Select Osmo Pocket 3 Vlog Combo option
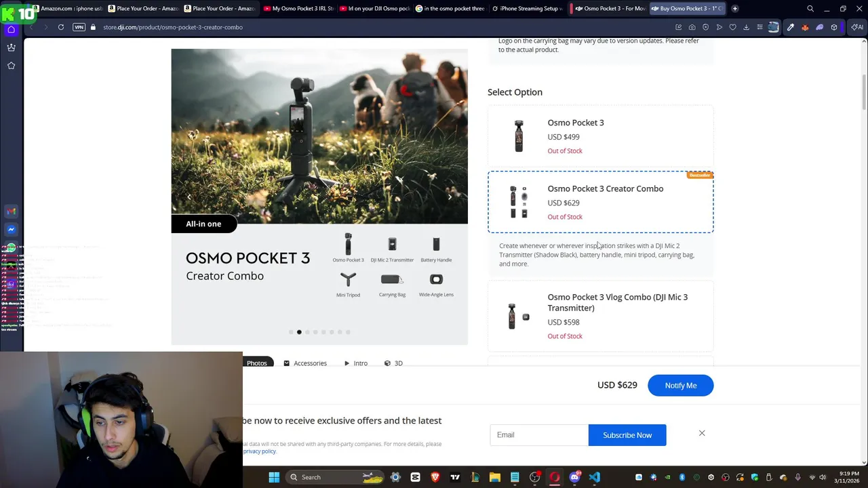Image resolution: width=868 pixels, height=488 pixels. (x=600, y=316)
